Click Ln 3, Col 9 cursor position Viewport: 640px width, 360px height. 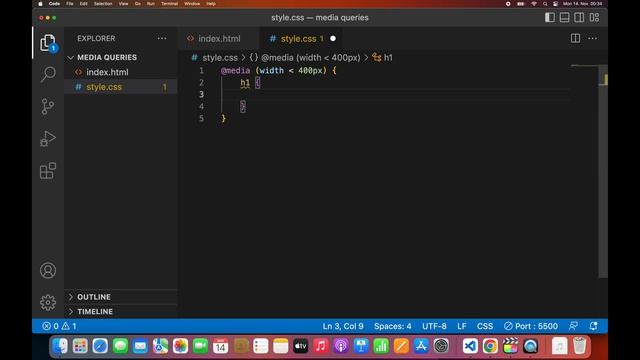coord(343,326)
